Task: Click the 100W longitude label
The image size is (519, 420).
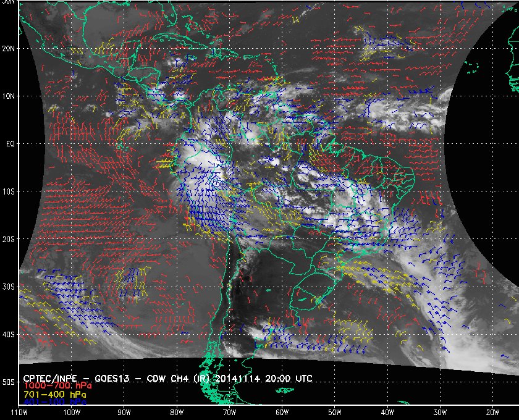Action: (x=72, y=413)
